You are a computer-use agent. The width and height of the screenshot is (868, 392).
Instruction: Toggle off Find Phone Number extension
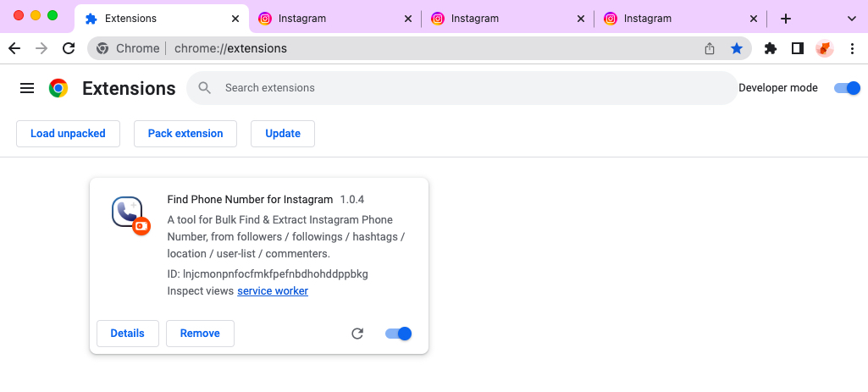tap(398, 334)
